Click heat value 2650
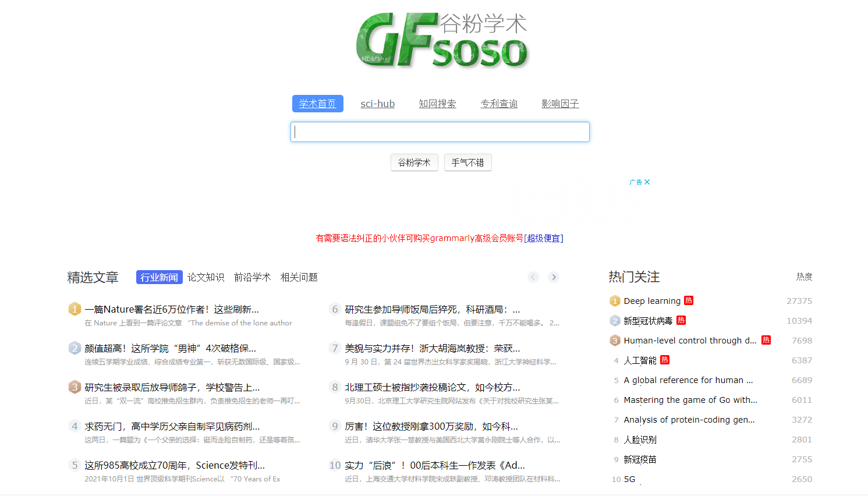Screen dimensions: 868x496 pyautogui.click(x=802, y=479)
